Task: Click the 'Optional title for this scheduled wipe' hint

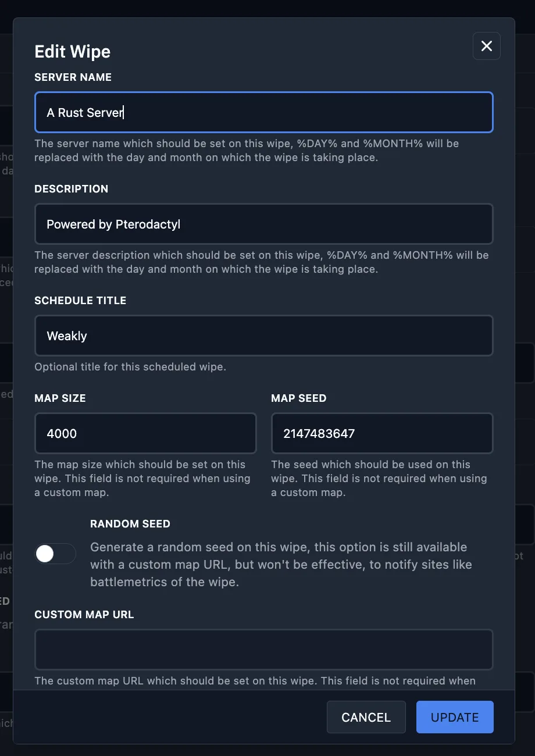Action: (x=130, y=367)
